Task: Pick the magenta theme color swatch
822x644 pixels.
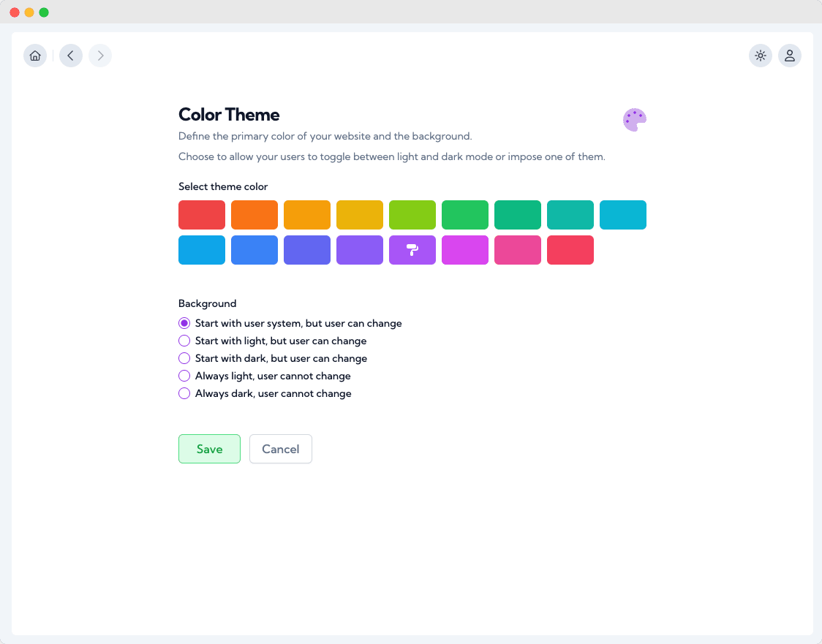Action: coord(465,250)
